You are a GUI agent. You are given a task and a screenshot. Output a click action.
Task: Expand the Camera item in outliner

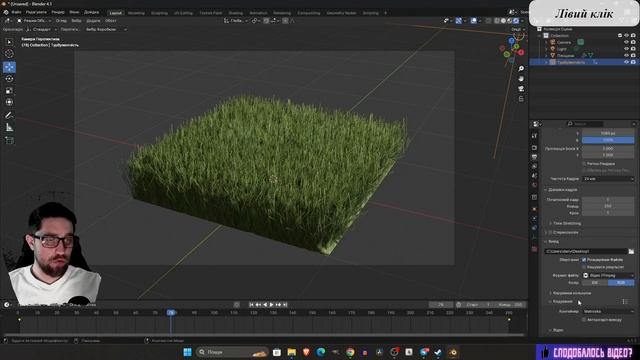[546, 42]
